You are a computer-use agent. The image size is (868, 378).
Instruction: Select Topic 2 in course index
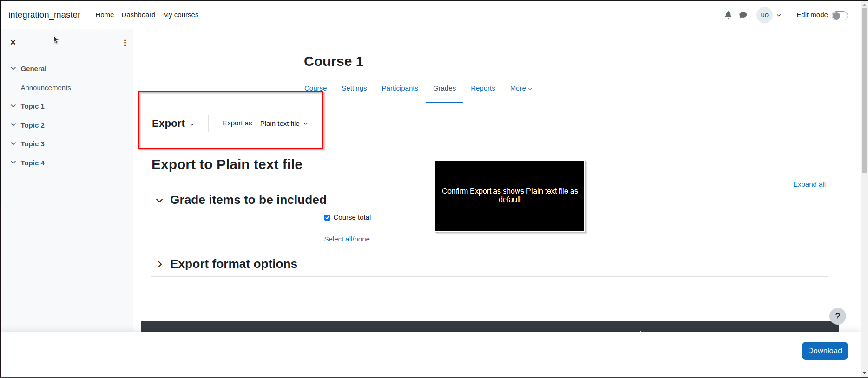click(x=33, y=125)
